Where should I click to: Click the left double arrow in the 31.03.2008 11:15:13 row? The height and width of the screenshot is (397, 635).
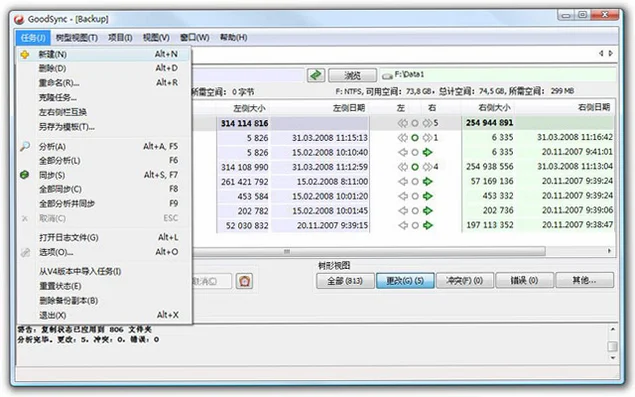(403, 138)
